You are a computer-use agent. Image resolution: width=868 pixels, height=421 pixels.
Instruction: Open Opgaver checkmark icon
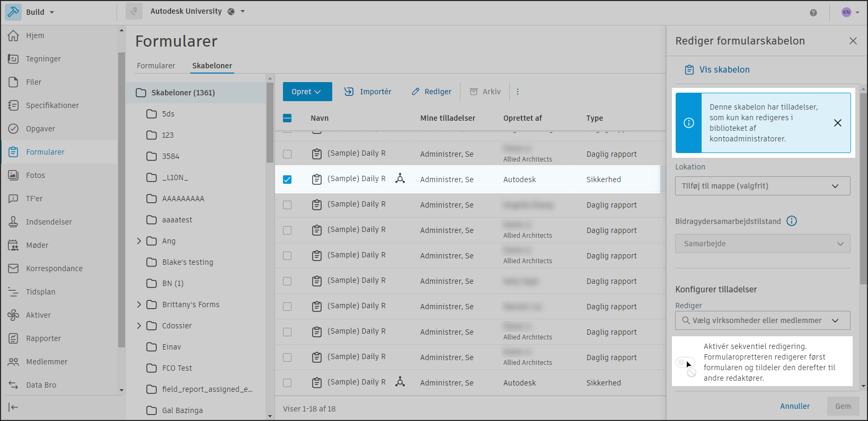point(13,129)
